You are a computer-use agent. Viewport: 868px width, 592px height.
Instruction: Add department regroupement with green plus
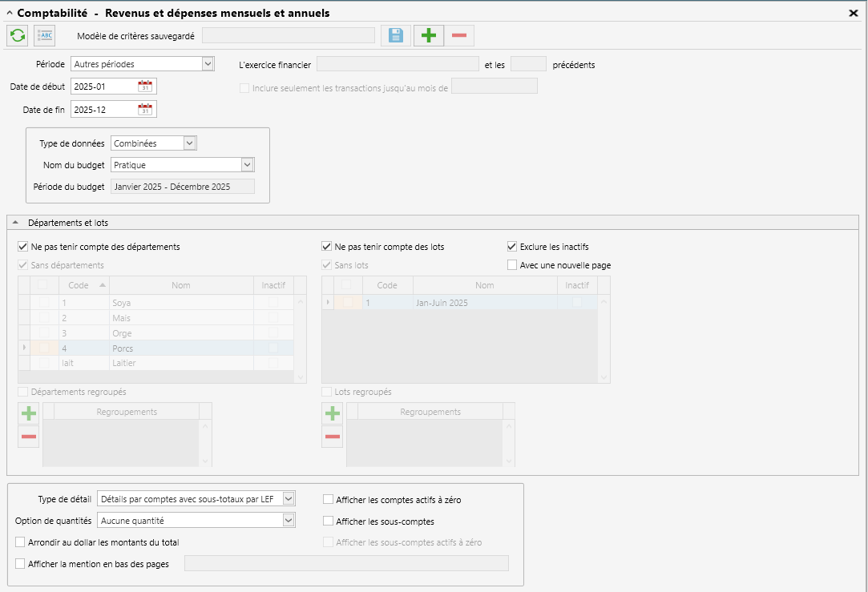point(29,413)
